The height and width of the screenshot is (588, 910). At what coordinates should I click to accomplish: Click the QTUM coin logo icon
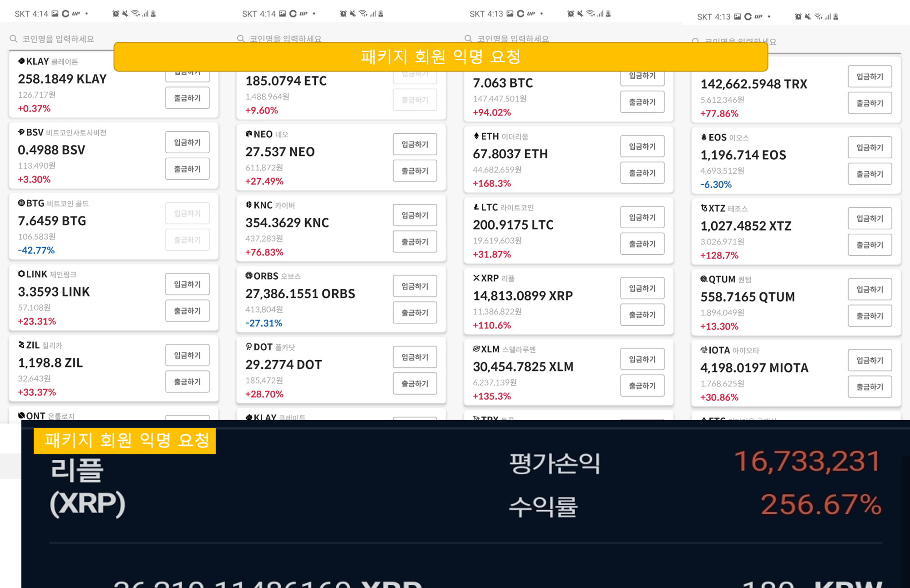(704, 279)
